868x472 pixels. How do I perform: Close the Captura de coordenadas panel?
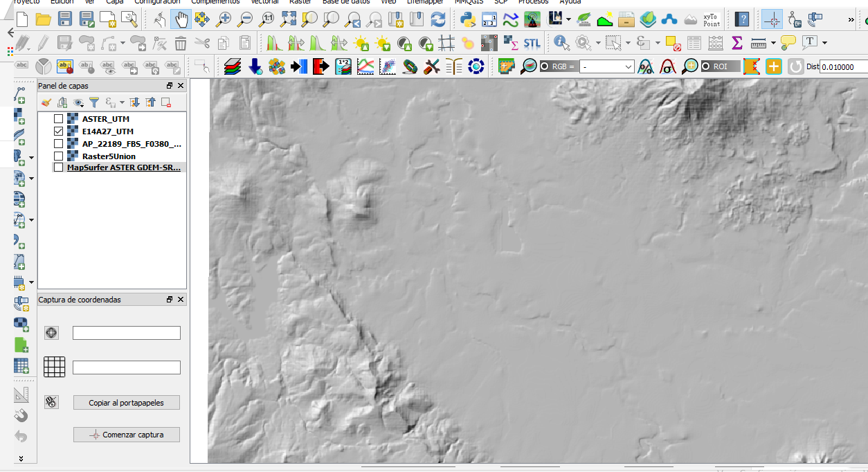[x=181, y=300]
